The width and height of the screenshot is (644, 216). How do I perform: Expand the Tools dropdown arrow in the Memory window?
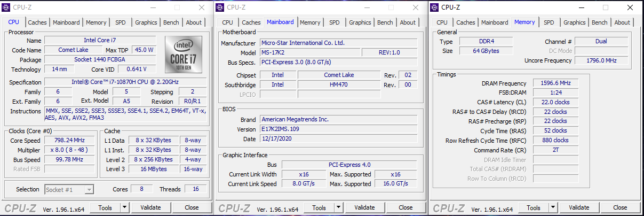coord(553,207)
